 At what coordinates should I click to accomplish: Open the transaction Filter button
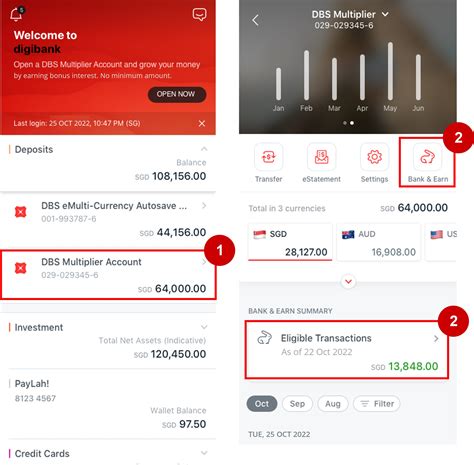pyautogui.click(x=377, y=404)
